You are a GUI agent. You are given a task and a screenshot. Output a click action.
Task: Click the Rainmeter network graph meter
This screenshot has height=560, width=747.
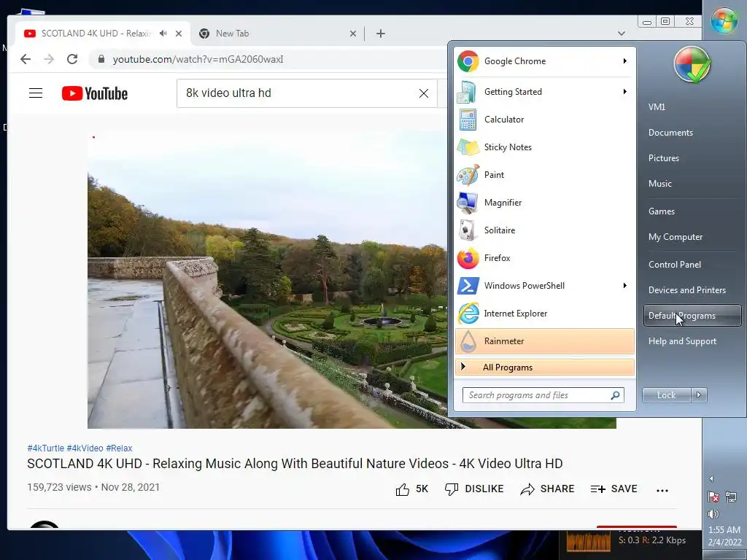[x=589, y=540]
